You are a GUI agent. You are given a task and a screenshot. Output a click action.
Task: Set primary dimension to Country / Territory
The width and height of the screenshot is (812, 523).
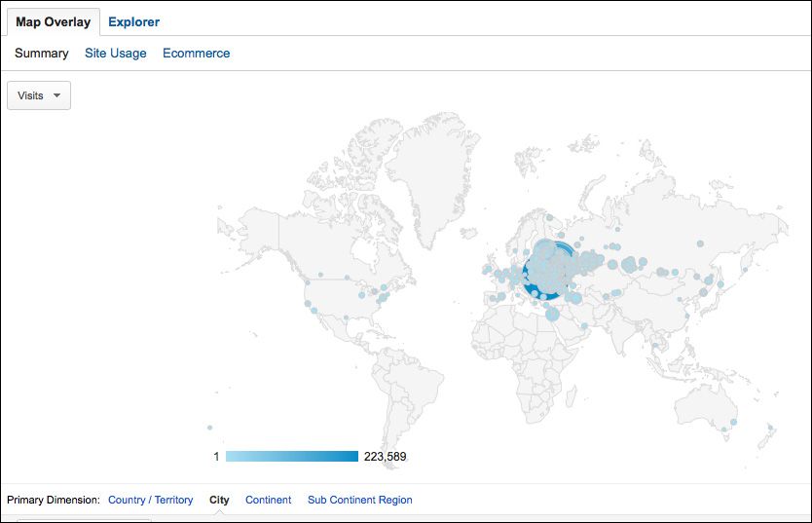(150, 500)
